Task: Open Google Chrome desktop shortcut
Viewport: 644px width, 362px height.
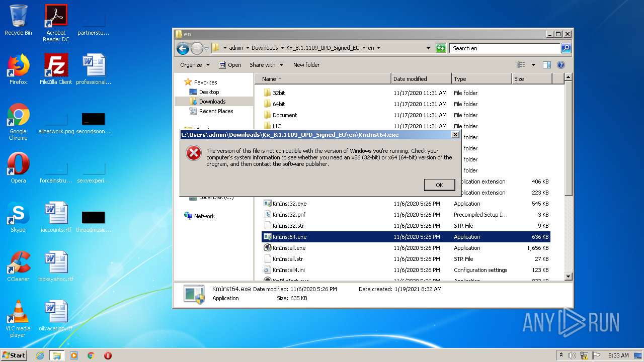Action: pos(18,122)
